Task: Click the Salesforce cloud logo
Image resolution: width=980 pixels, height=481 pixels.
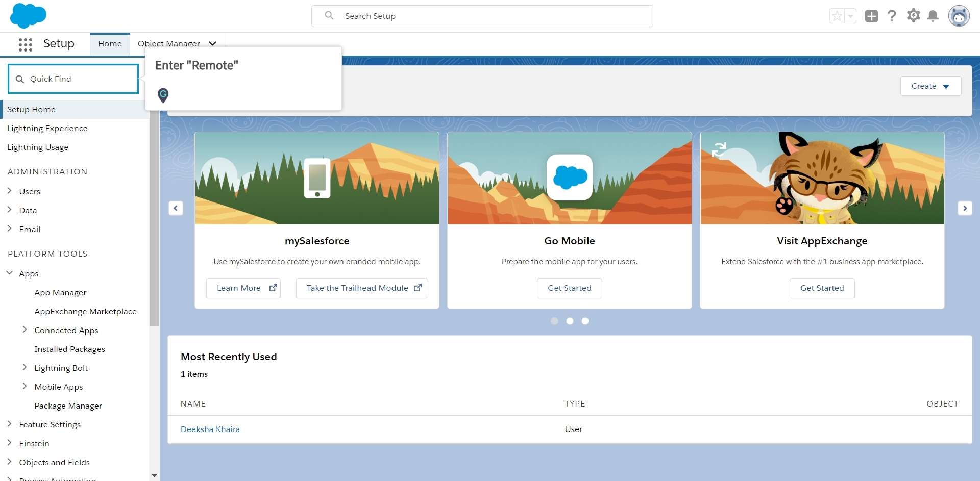Action: (x=28, y=15)
